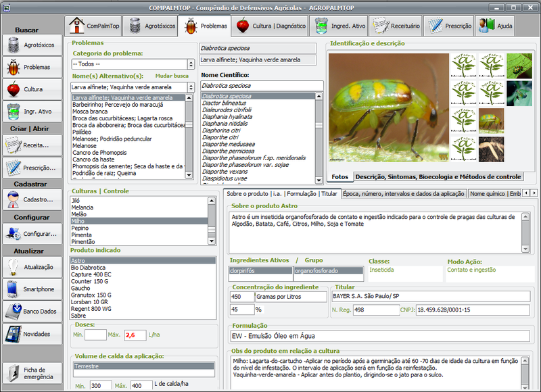Screen dimensions: 541x392
Task: Open Ingr. Ativo sidebar button
Action: 32,112
